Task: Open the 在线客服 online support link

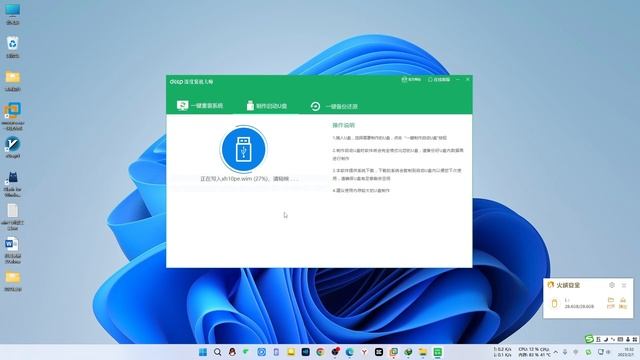Action: click(439, 80)
